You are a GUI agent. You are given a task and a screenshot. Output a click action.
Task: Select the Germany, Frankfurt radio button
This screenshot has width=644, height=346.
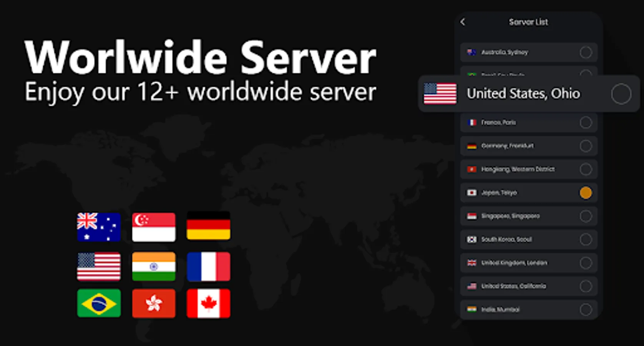click(586, 146)
